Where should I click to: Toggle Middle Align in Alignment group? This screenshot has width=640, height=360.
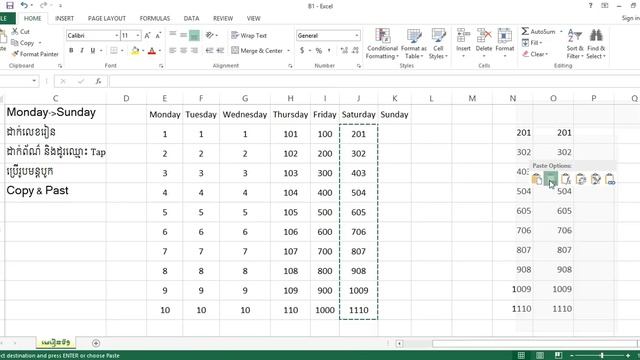(x=184, y=36)
